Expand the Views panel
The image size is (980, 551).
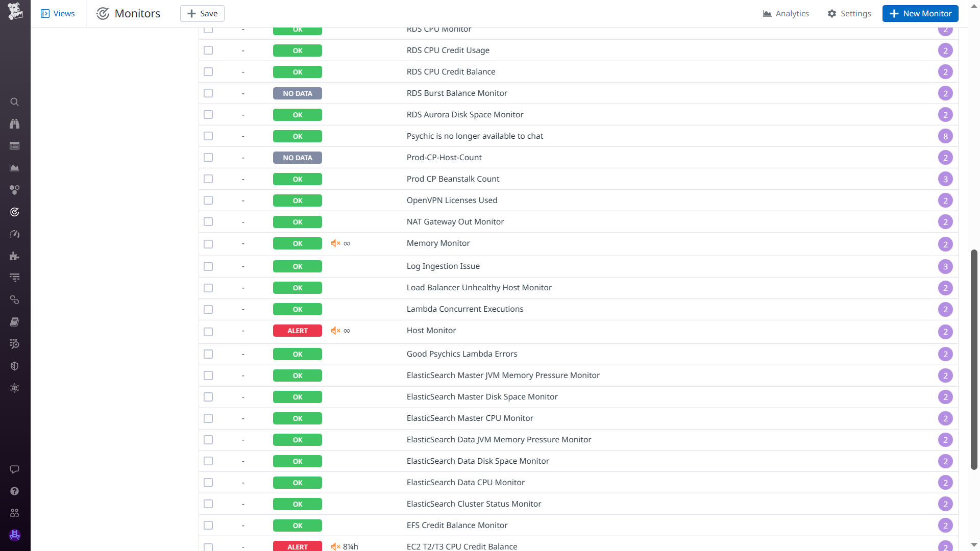coord(58,14)
